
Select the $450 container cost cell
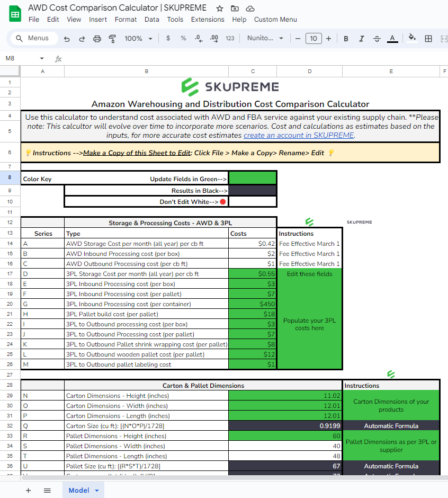click(x=253, y=304)
